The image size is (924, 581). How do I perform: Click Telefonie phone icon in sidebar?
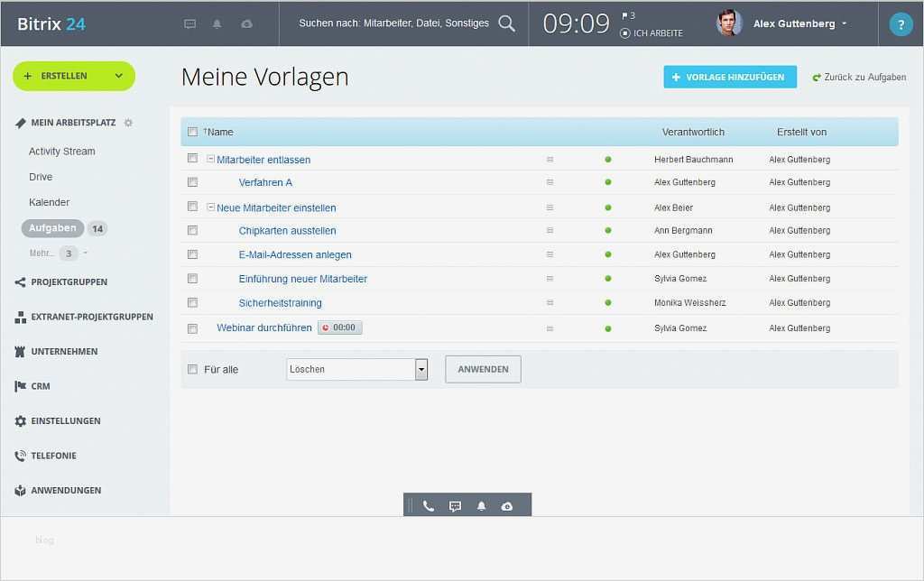[20, 456]
